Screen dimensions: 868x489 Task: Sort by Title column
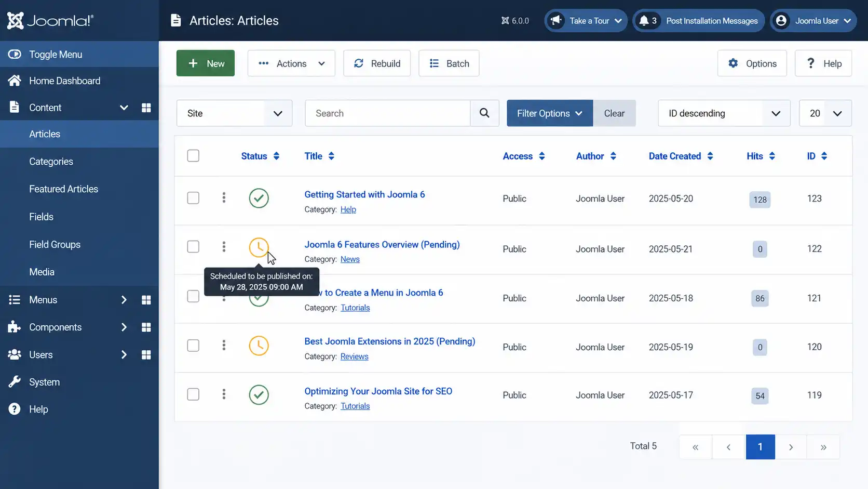pos(319,156)
